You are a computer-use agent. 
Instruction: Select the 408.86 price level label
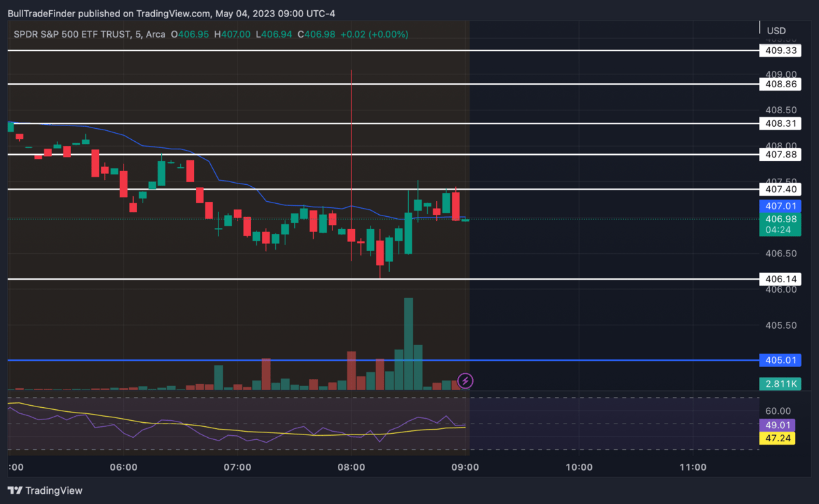[x=780, y=85]
